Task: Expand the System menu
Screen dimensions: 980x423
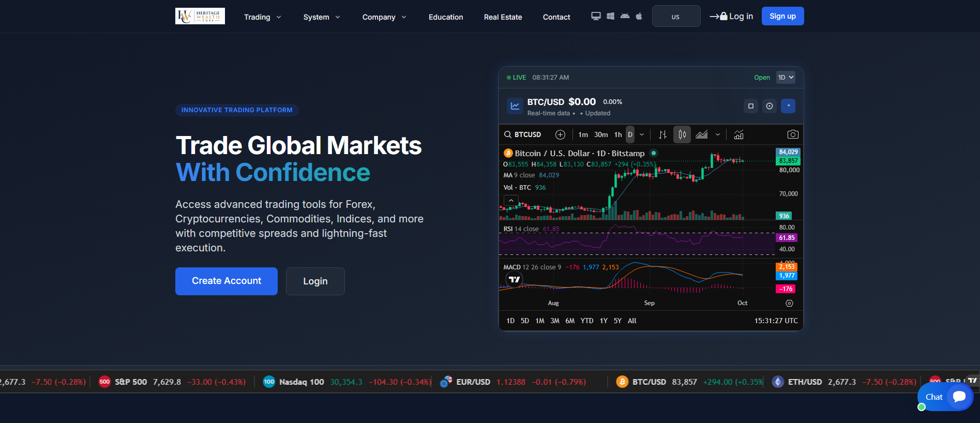Action: tap(322, 17)
